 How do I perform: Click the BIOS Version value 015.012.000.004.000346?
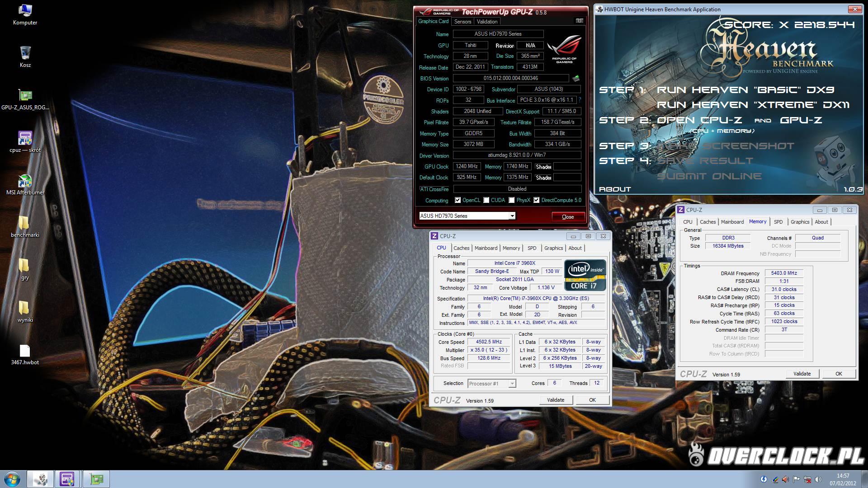click(511, 78)
